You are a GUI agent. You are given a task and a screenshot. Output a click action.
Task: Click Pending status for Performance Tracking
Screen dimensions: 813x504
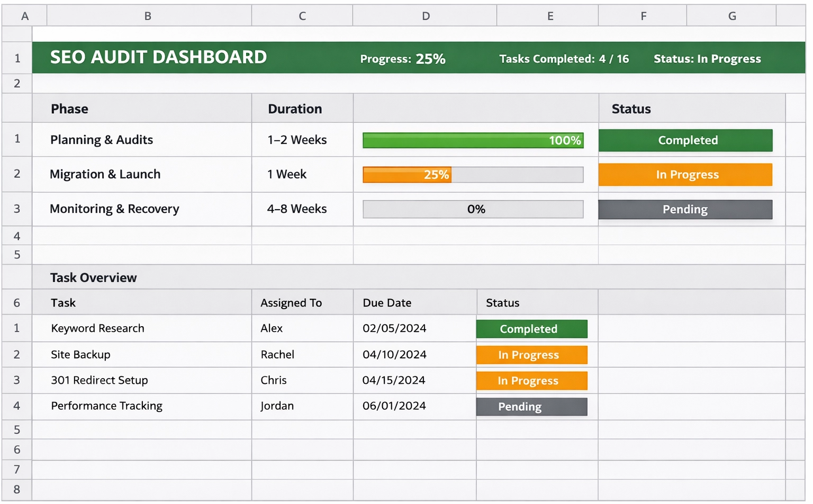point(531,407)
